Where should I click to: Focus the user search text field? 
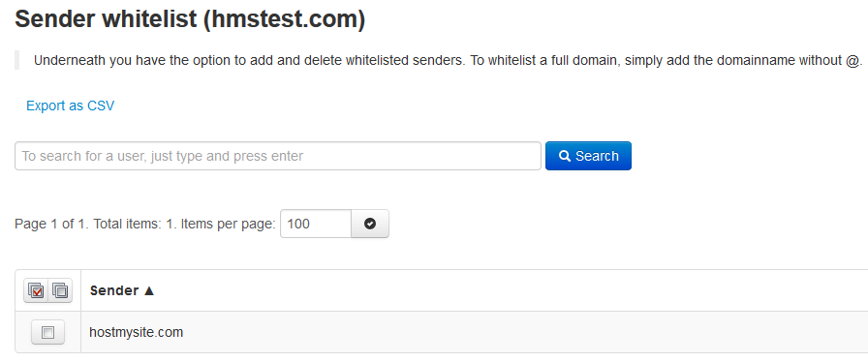[x=278, y=156]
